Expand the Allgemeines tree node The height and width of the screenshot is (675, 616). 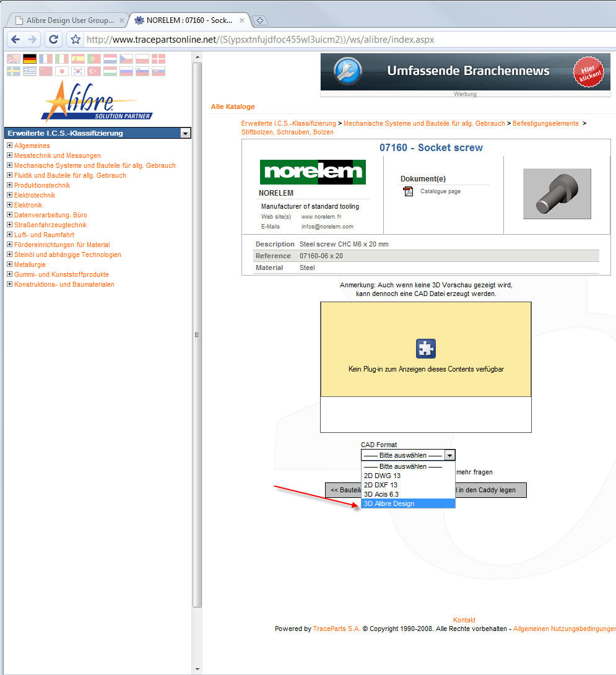pos(9,146)
